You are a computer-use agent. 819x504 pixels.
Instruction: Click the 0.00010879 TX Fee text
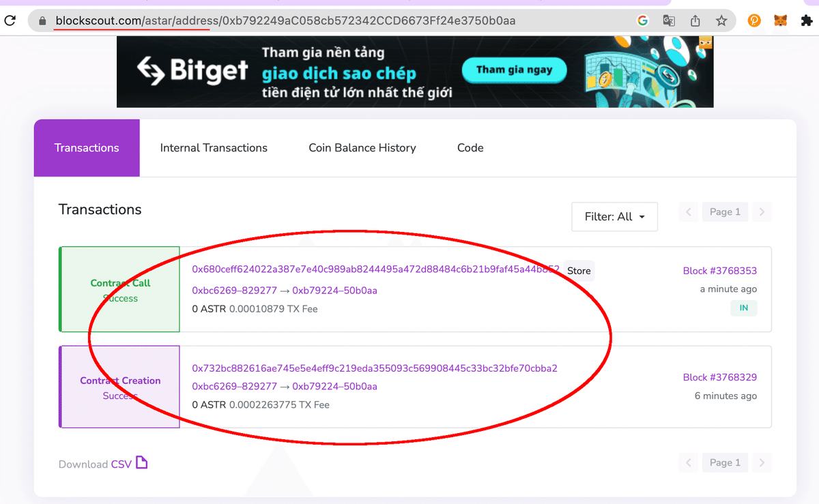274,309
